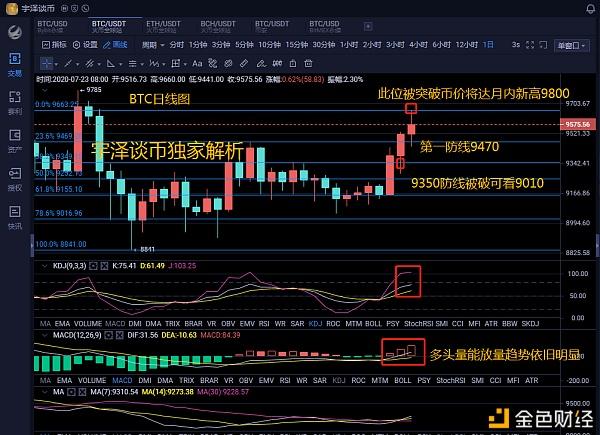Screen dimensions: 600x435
Task: Toggle RSI indicator in the KDJ panel row
Action: (x=264, y=324)
